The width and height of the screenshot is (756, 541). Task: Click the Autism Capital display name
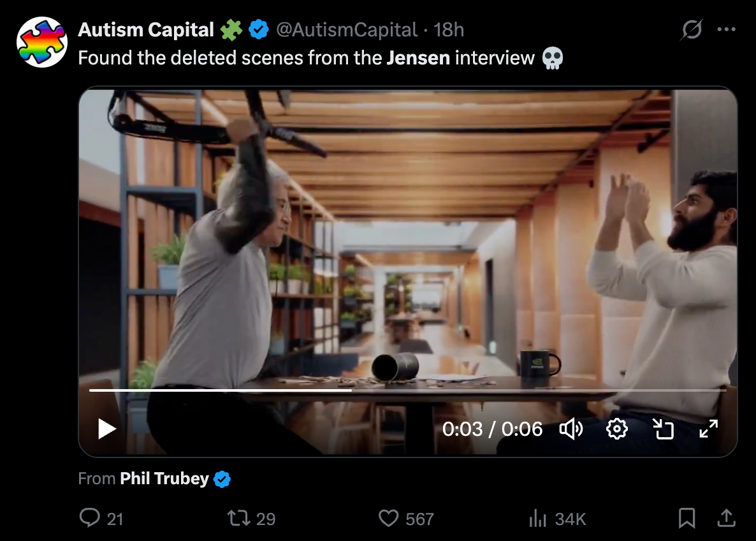click(x=146, y=29)
